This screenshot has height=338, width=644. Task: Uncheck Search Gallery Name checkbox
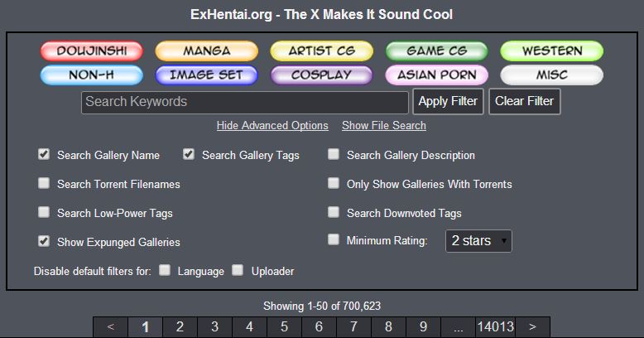(x=44, y=154)
